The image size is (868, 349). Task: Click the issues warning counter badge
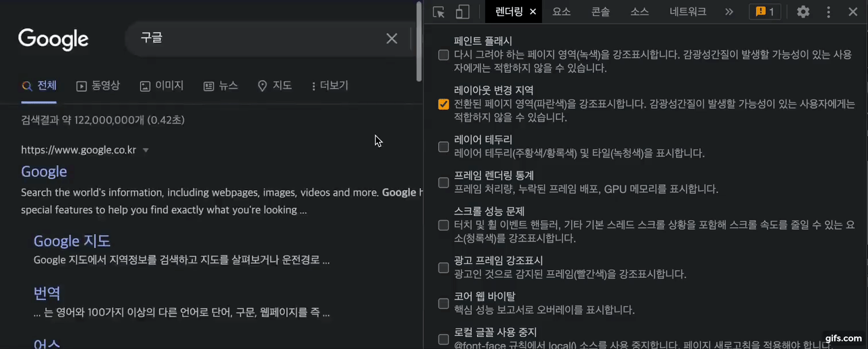tap(765, 12)
